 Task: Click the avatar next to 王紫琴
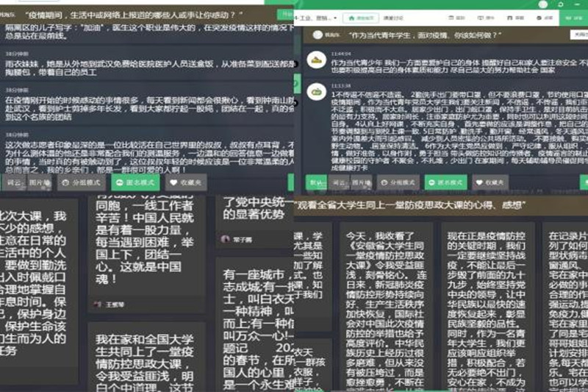point(98,304)
